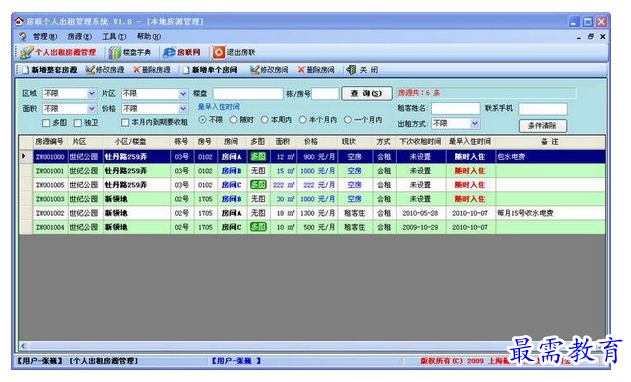Select the 一个月内 radio button

348,120
